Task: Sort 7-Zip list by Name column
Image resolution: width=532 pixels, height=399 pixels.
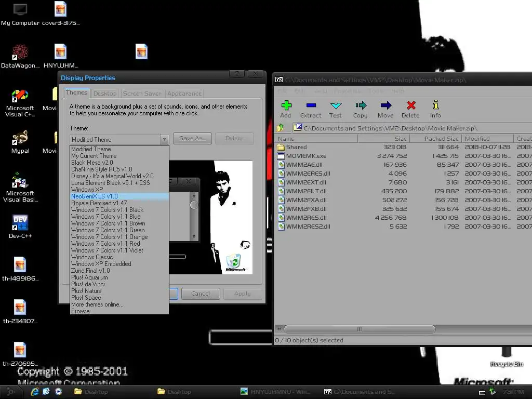Action: tap(316, 138)
